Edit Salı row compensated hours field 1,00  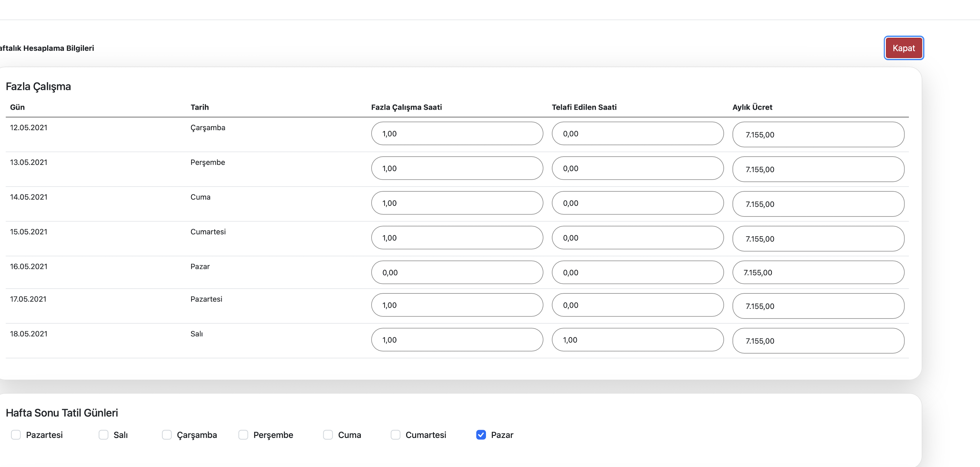coord(637,340)
